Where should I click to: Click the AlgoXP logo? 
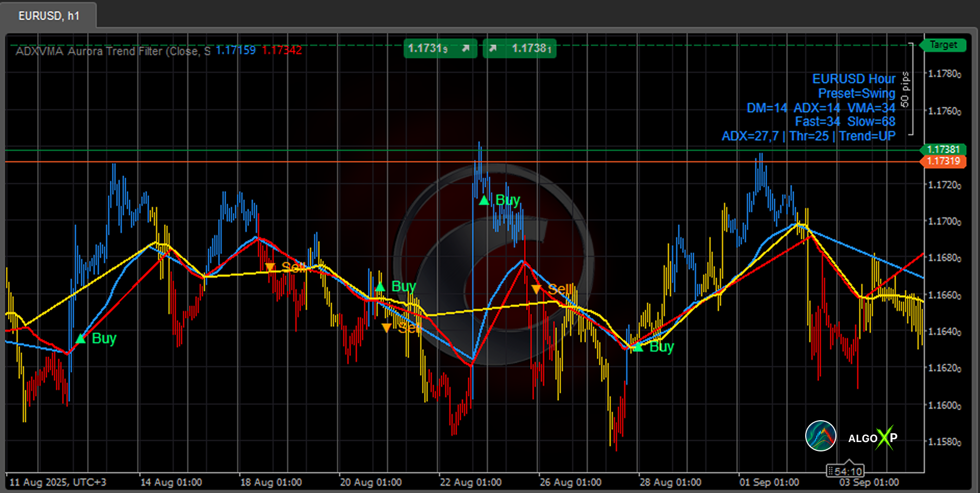[x=872, y=438]
